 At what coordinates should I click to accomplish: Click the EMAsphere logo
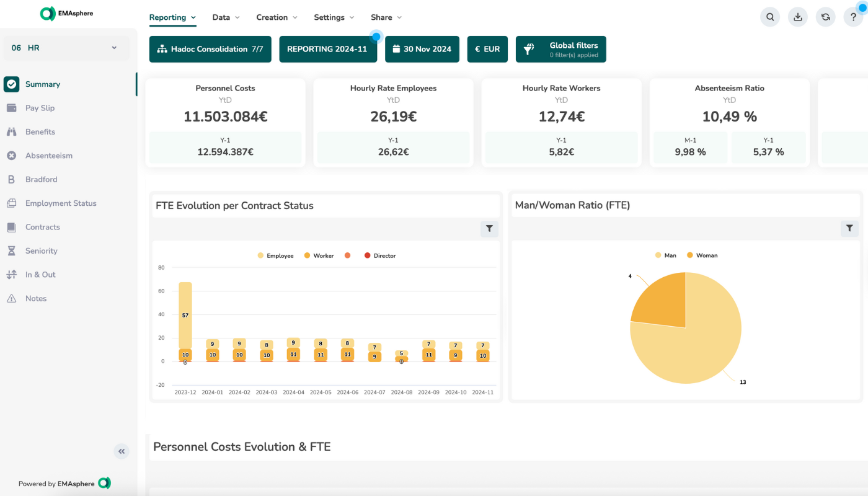(66, 13)
